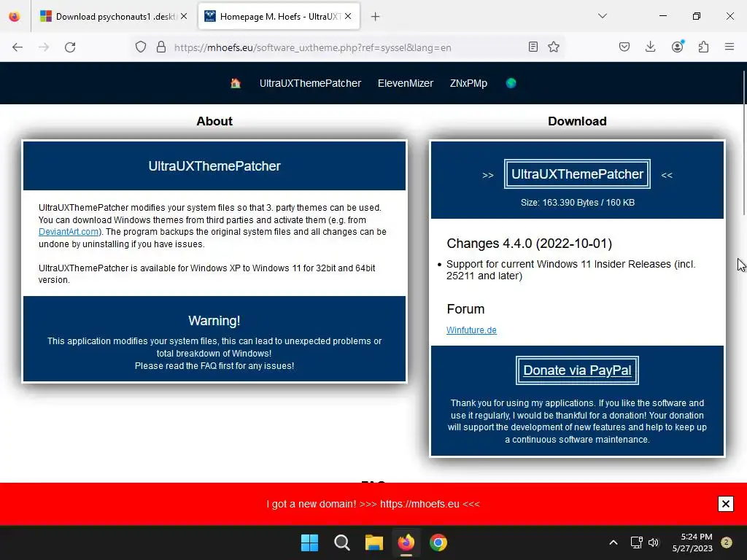The width and height of the screenshot is (747, 560).
Task: Switch to Download psychonauts1 tab
Action: (113, 17)
